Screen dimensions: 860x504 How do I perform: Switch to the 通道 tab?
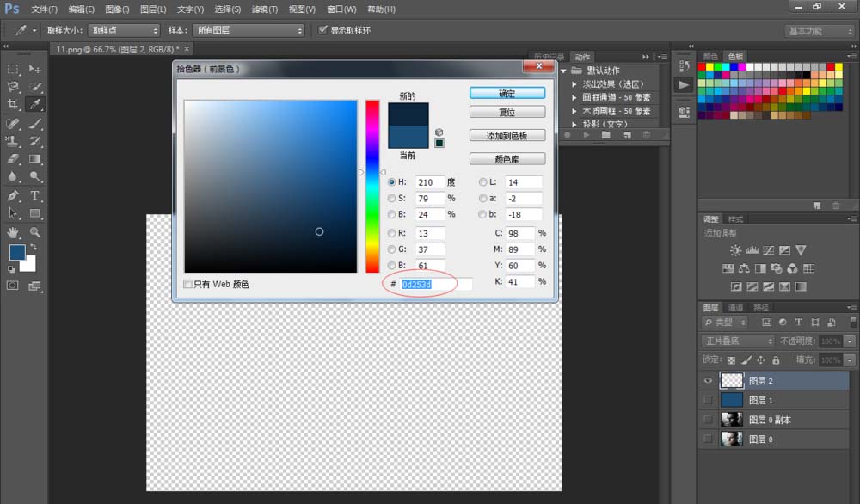point(735,308)
